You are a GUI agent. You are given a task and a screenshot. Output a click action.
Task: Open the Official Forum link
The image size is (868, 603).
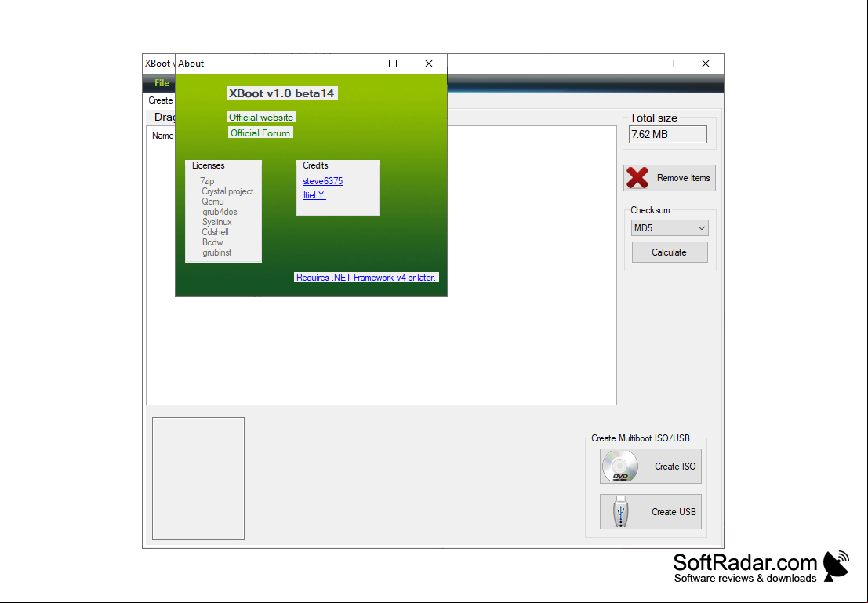pyautogui.click(x=260, y=133)
